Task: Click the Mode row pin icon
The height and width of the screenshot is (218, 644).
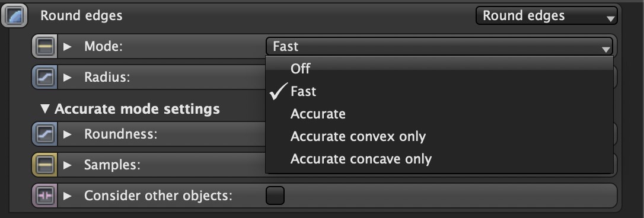Action: (44, 46)
